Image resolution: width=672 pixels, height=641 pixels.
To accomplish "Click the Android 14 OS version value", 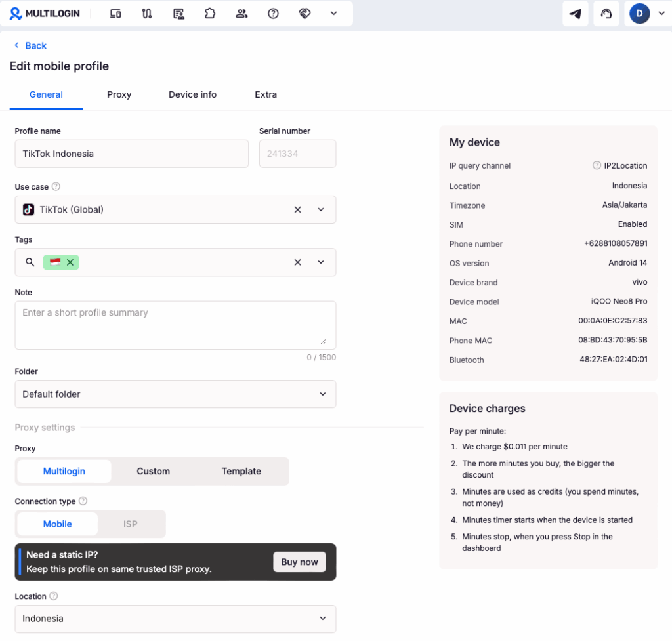I will (627, 262).
